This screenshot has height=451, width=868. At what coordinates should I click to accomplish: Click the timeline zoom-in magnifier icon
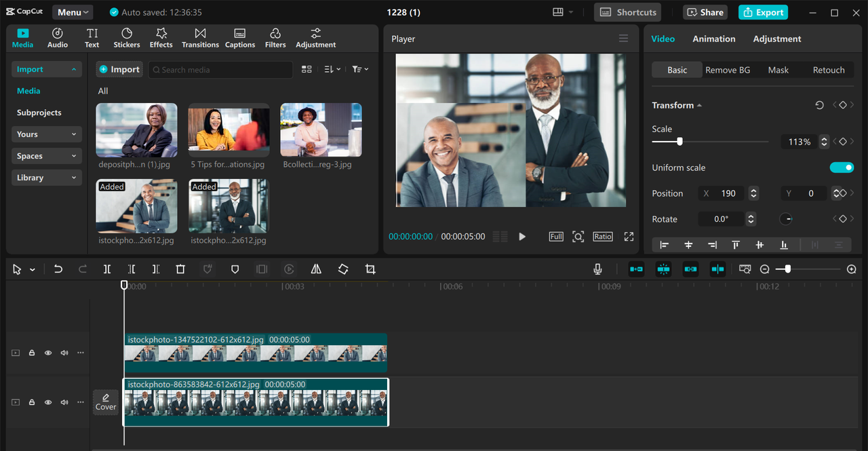click(x=850, y=269)
